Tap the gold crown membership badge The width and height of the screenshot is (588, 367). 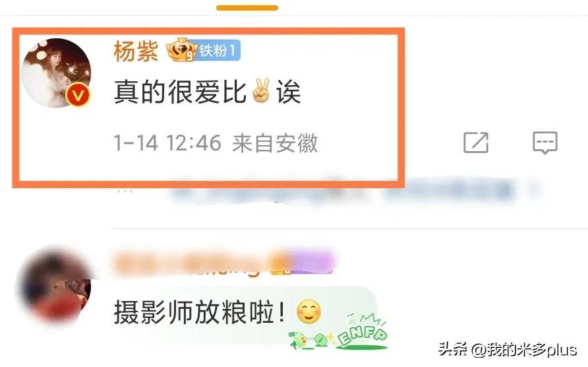pyautogui.click(x=181, y=50)
